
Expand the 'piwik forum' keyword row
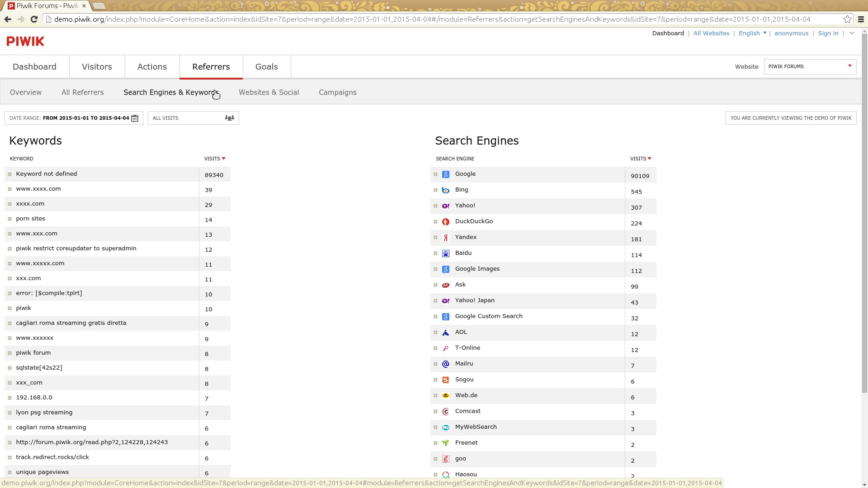[x=9, y=353]
